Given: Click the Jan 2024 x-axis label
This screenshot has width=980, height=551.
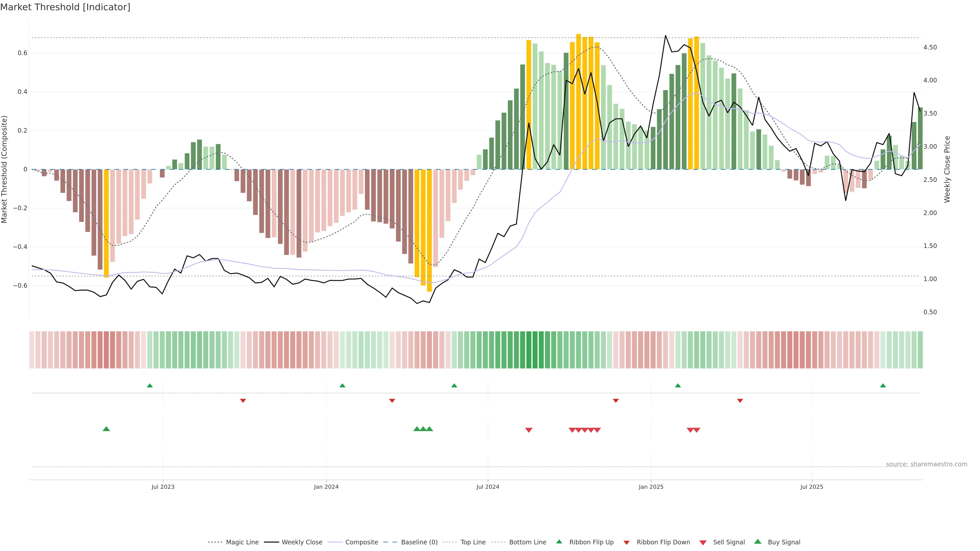Looking at the screenshot, I should click(x=326, y=487).
